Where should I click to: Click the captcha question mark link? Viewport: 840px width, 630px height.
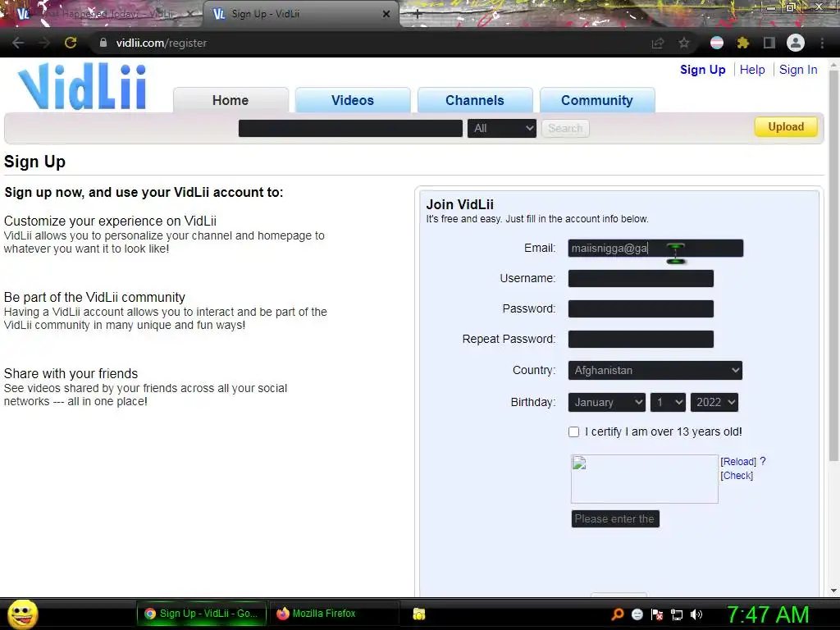pyautogui.click(x=763, y=461)
